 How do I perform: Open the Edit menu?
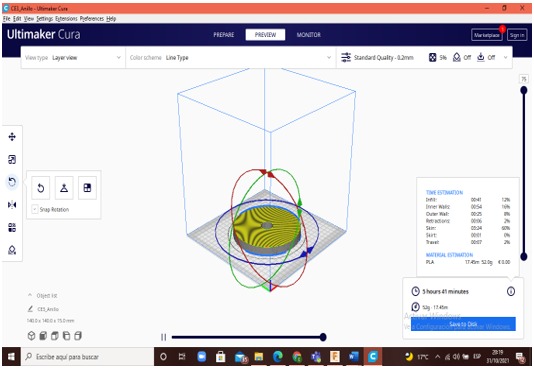17,18
